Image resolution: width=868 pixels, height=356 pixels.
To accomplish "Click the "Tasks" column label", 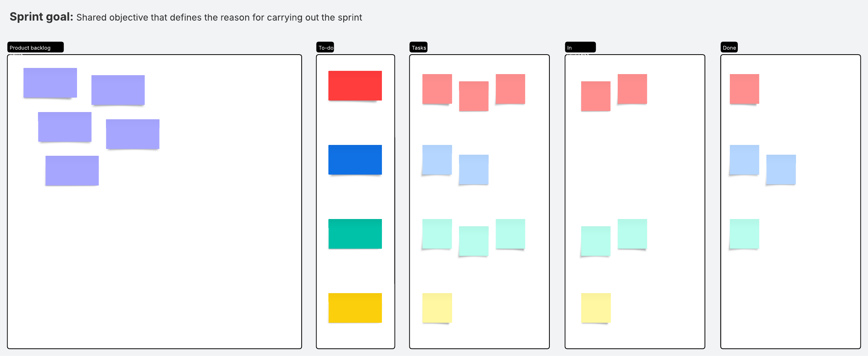I will [x=418, y=47].
